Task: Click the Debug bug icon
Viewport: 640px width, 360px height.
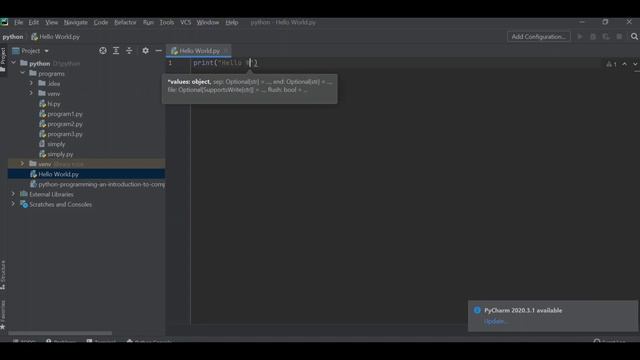Action: (593, 37)
